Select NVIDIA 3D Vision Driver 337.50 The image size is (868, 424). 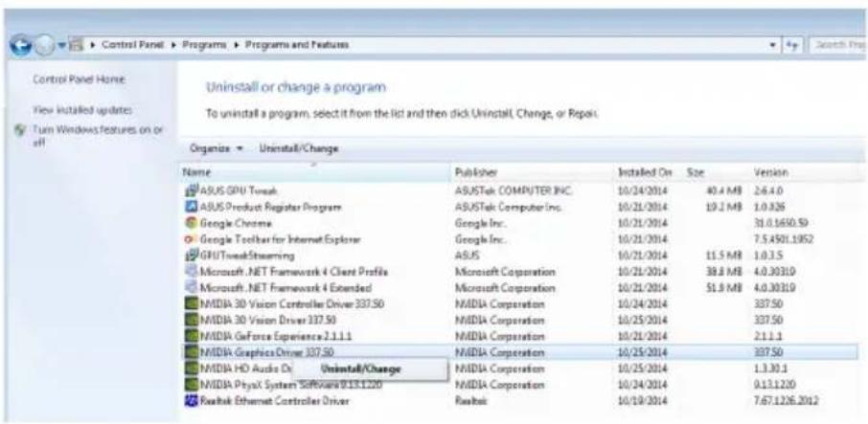click(x=267, y=321)
